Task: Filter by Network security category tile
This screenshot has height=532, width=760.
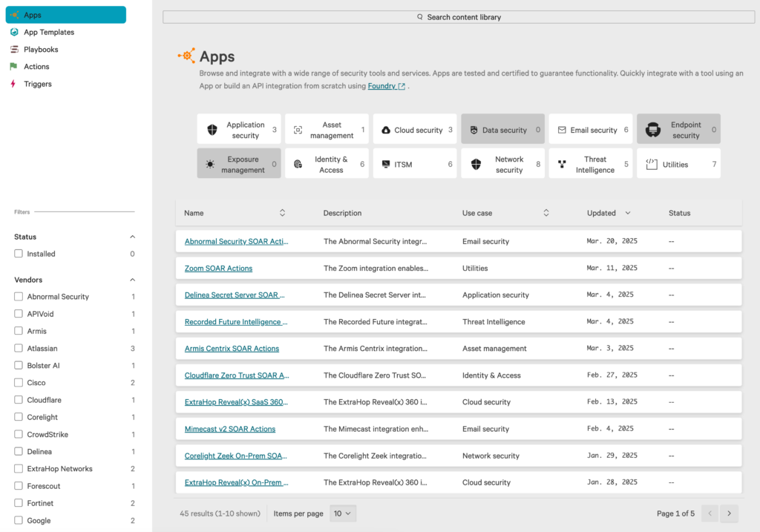Action: point(502,163)
